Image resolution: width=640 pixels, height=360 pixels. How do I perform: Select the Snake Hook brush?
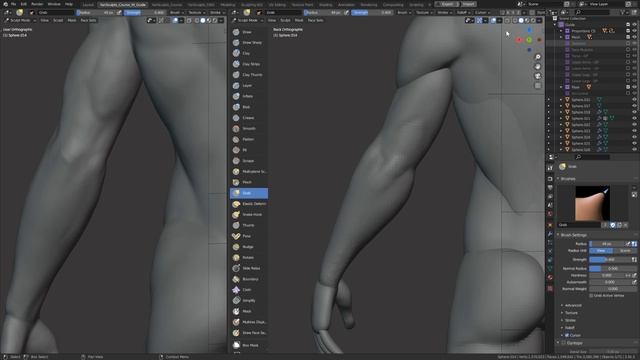click(x=249, y=214)
